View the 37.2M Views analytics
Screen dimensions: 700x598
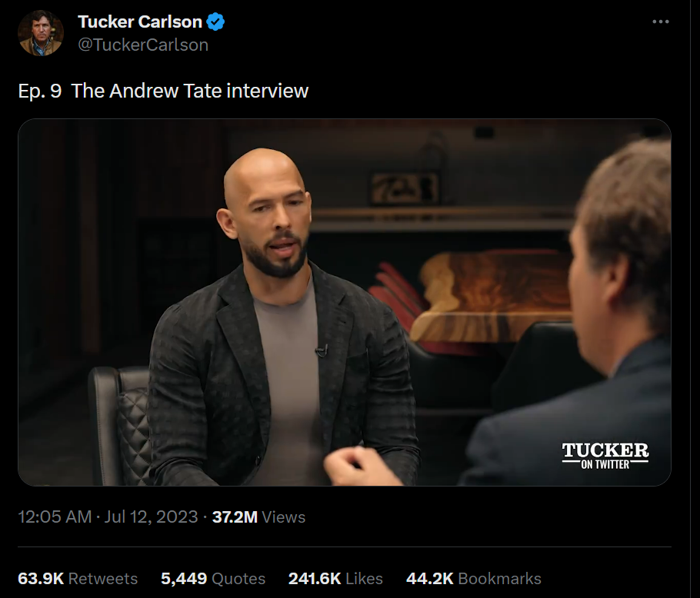pyautogui.click(x=258, y=517)
